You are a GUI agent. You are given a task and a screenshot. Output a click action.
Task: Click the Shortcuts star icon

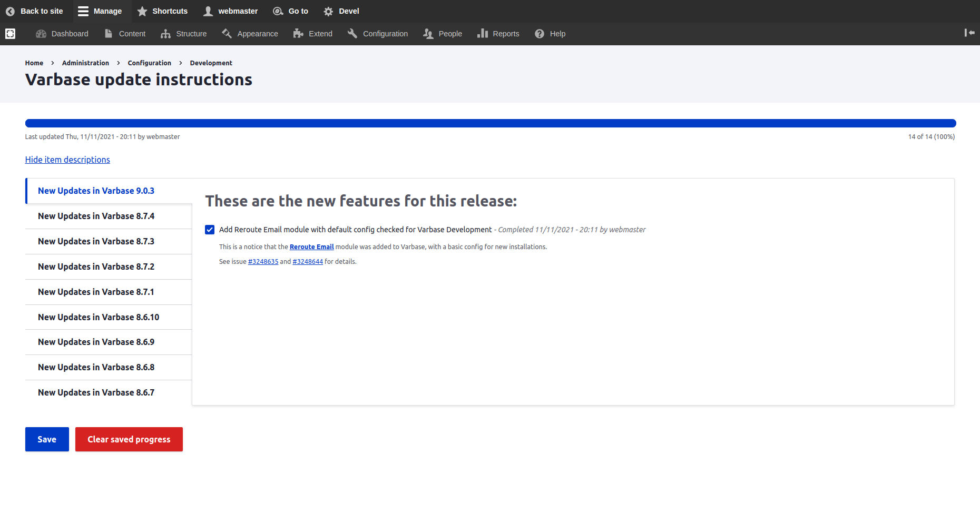coord(142,11)
